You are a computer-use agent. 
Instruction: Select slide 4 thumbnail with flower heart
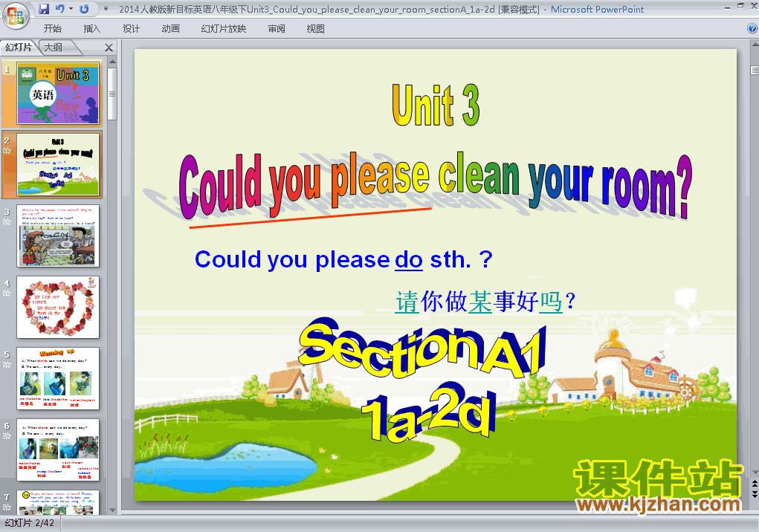click(58, 307)
